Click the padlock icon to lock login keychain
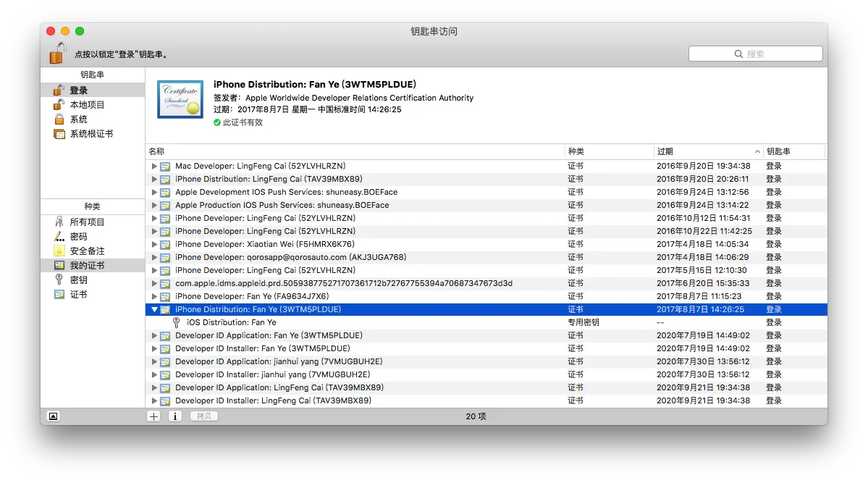The image size is (868, 483). tap(58, 53)
